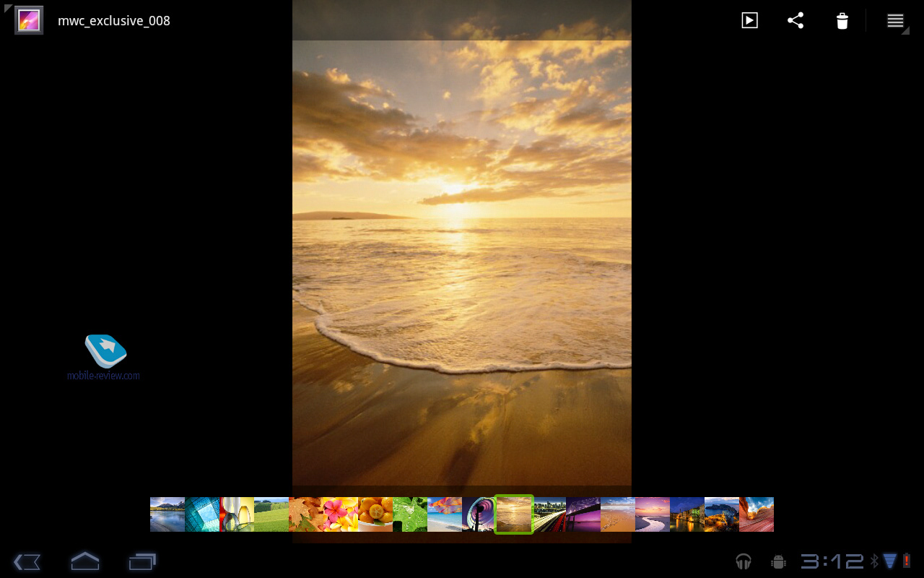
Task: Tap the low battery warning icon
Action: coord(907,561)
